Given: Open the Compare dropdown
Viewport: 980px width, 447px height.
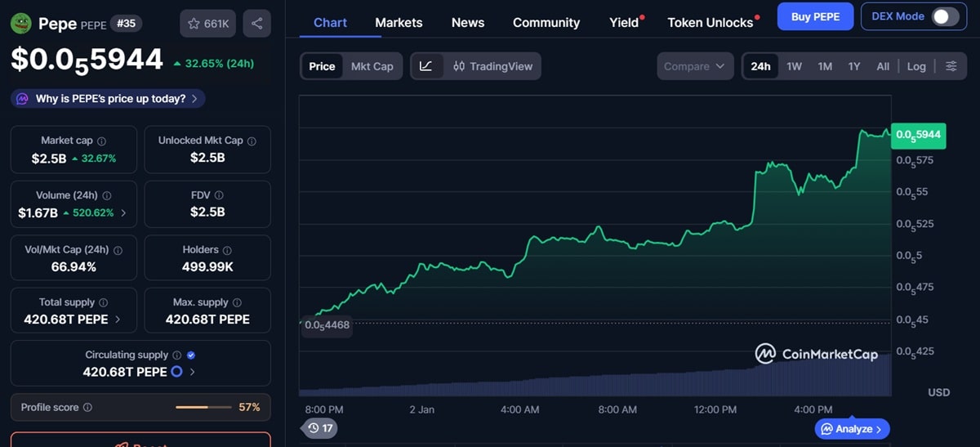Looking at the screenshot, I should [694, 66].
